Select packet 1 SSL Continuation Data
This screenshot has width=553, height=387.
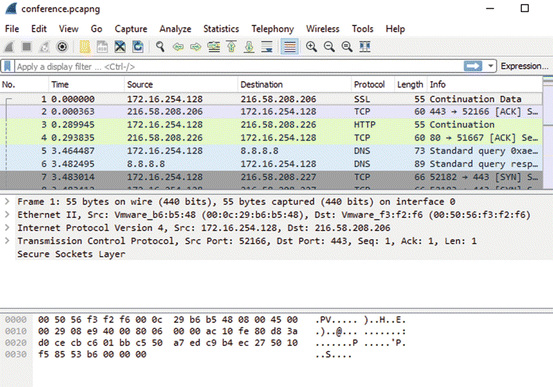click(271, 99)
